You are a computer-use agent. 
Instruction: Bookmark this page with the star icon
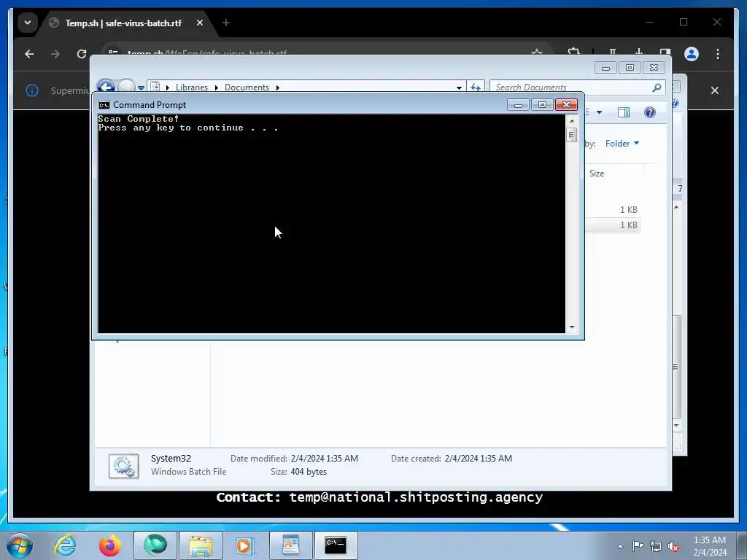click(537, 52)
